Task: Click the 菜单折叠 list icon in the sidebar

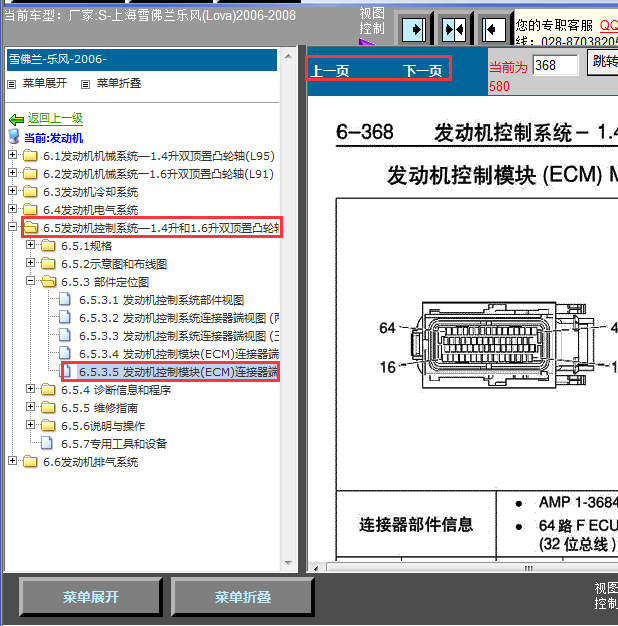Action: tap(85, 84)
